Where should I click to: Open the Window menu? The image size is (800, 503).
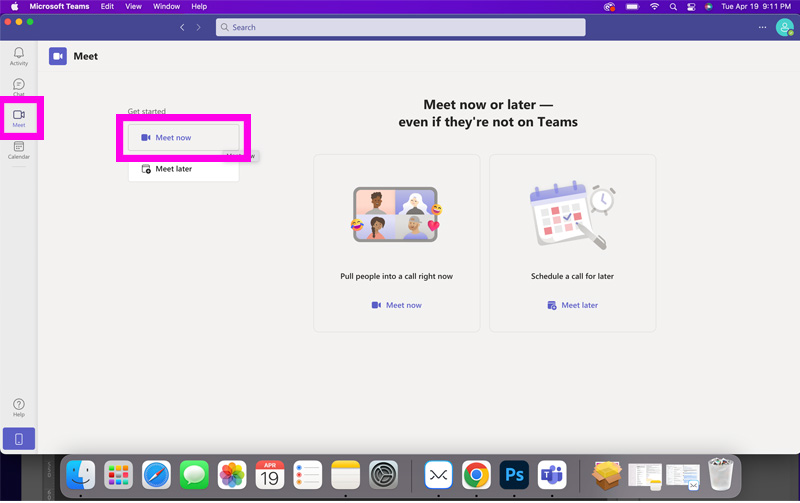(x=166, y=7)
